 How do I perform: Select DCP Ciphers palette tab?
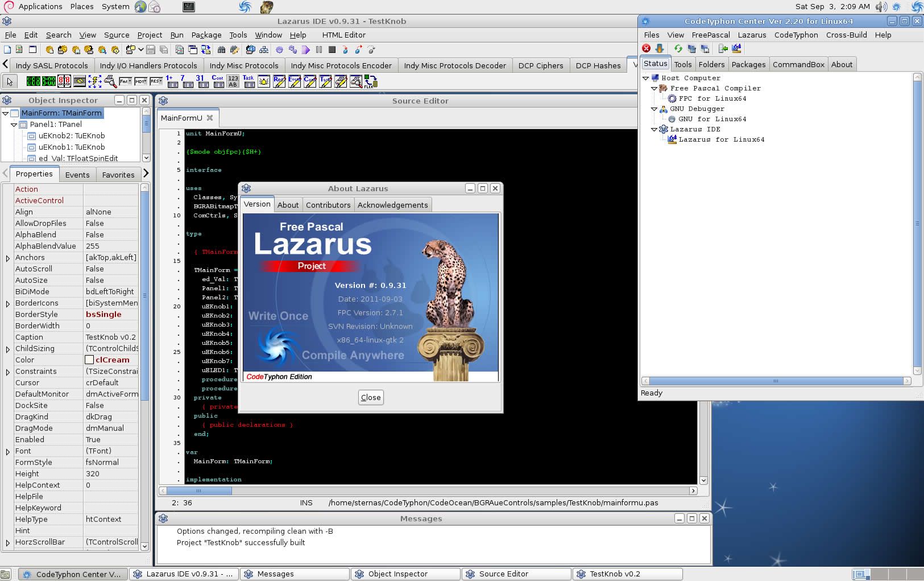click(x=541, y=65)
